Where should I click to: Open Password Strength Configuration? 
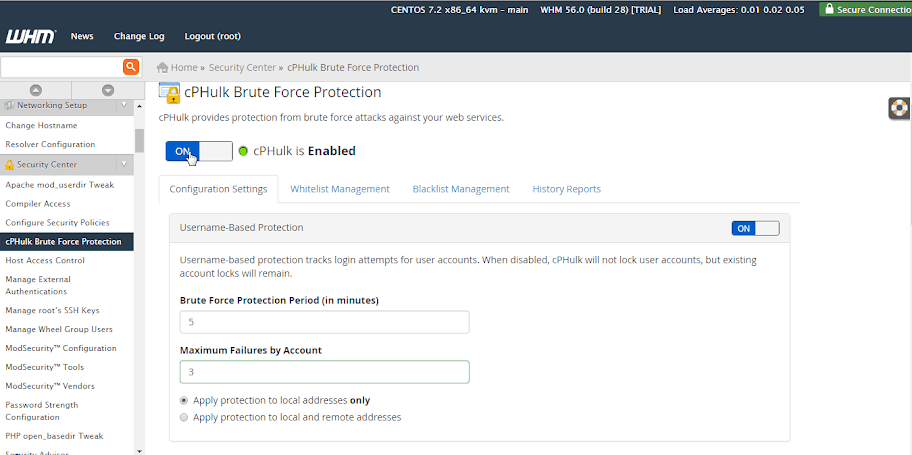[x=41, y=411]
